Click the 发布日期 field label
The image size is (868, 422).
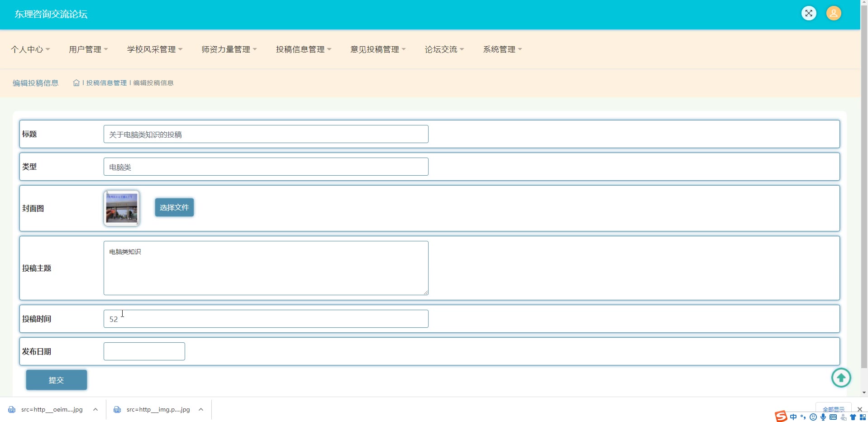(x=37, y=351)
